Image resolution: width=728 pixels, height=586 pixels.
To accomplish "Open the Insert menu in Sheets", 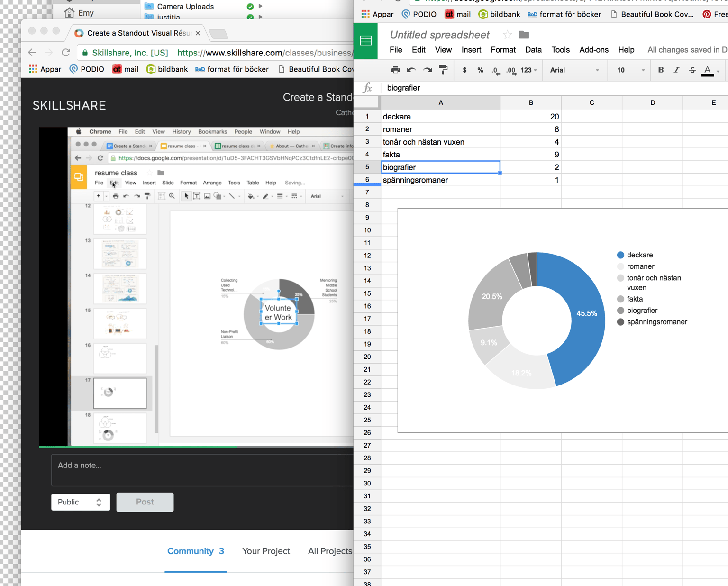I will (471, 50).
